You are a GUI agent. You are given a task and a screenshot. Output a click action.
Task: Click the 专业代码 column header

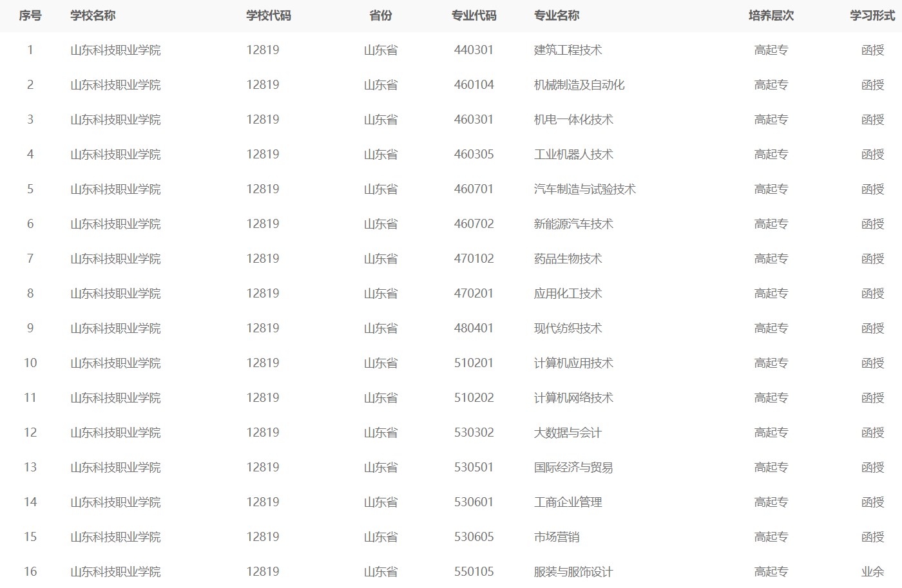point(474,15)
